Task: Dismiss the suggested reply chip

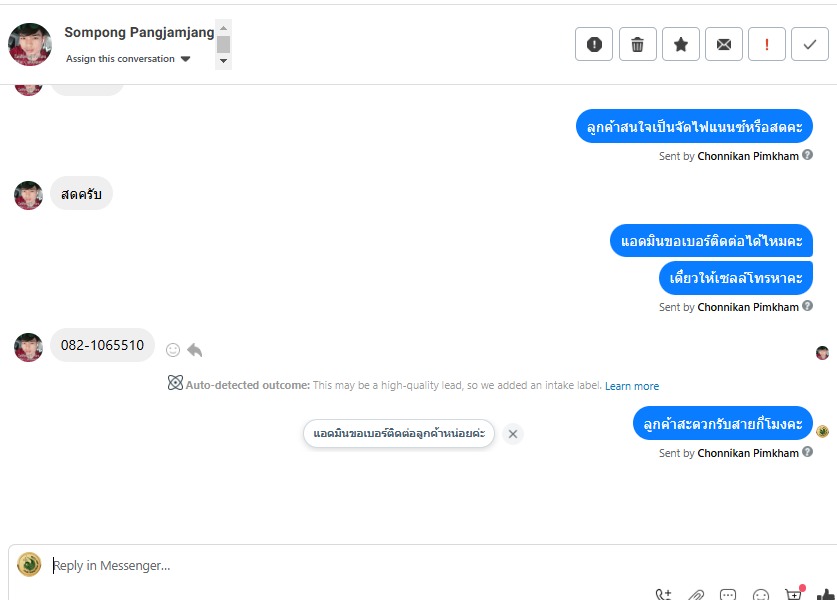Action: tap(512, 434)
